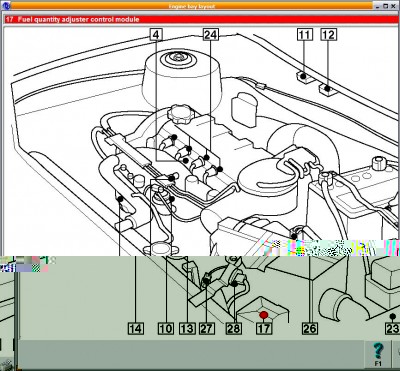Screen dimensions: 400x371
Task: Select component label 24 on the diagram
Action: [211, 35]
